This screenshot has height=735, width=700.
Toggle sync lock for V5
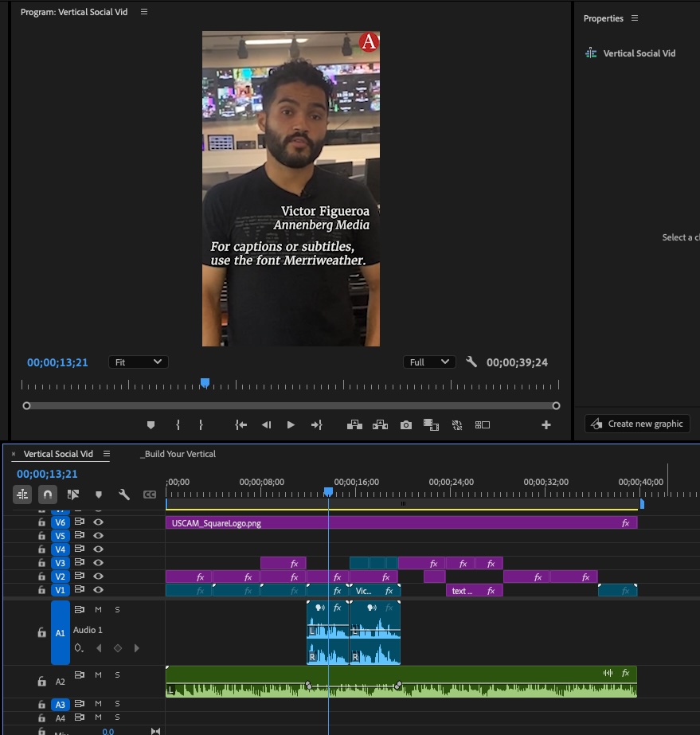pyautogui.click(x=79, y=535)
